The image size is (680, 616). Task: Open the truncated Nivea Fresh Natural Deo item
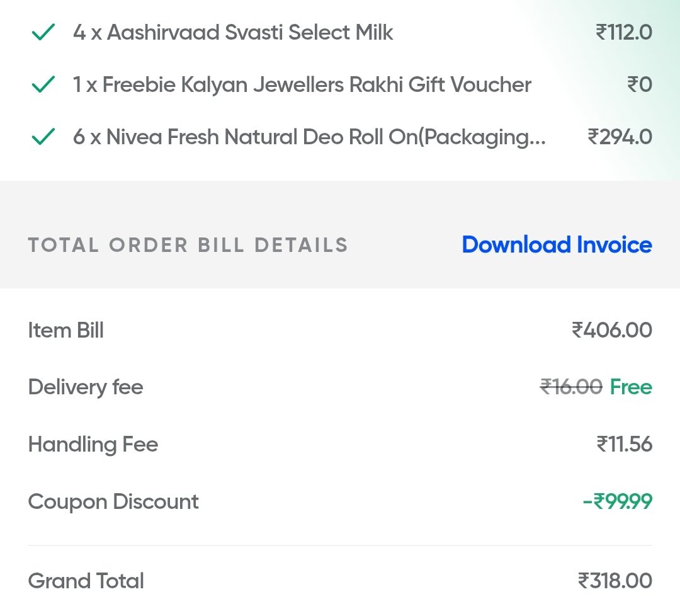(x=309, y=137)
